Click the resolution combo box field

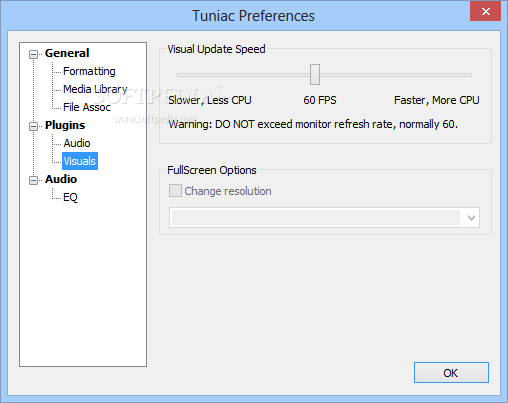324,218
